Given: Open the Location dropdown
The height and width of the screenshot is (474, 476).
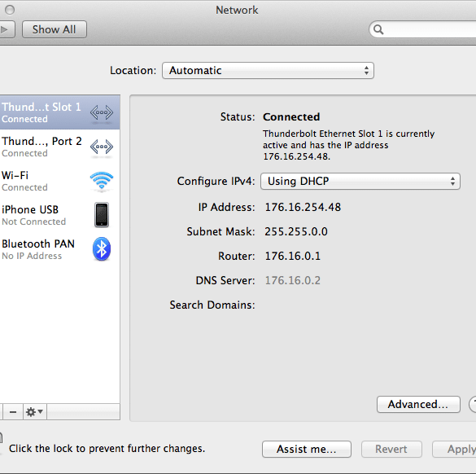Looking at the screenshot, I should pos(268,71).
